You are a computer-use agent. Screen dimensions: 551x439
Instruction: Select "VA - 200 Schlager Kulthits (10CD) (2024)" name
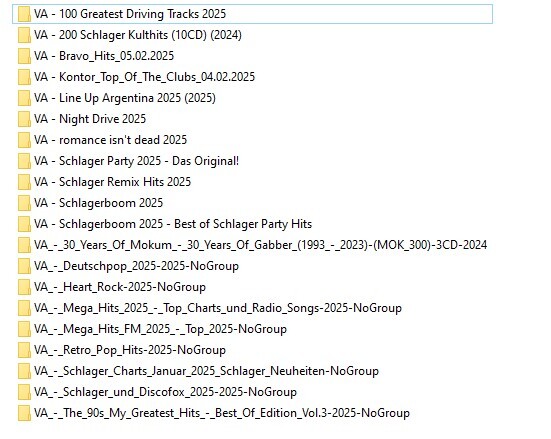tap(138, 35)
